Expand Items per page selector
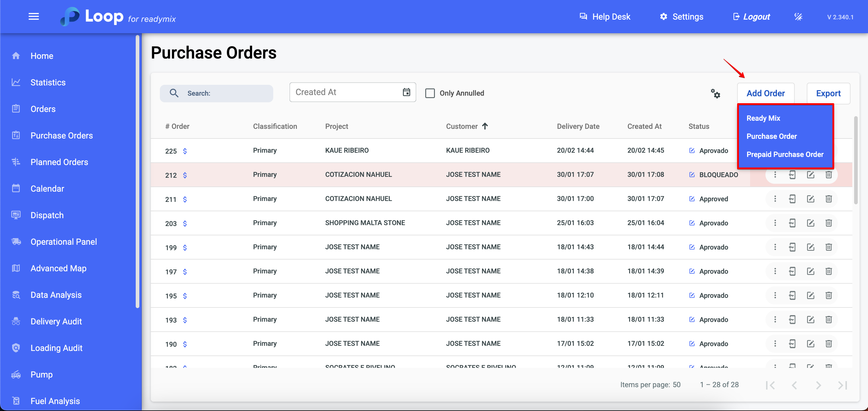Screen dimensions: 868x411 (x=676, y=385)
